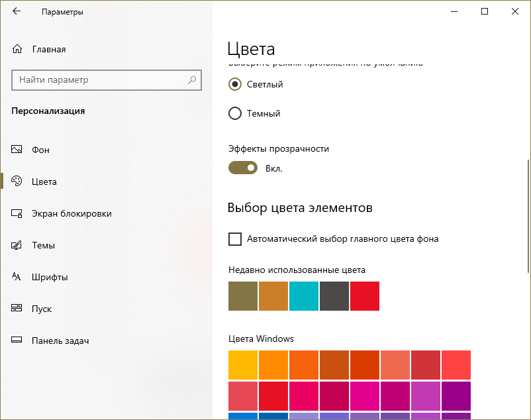Click the Home (Главная) icon
The image size is (531, 420).
pyautogui.click(x=17, y=49)
